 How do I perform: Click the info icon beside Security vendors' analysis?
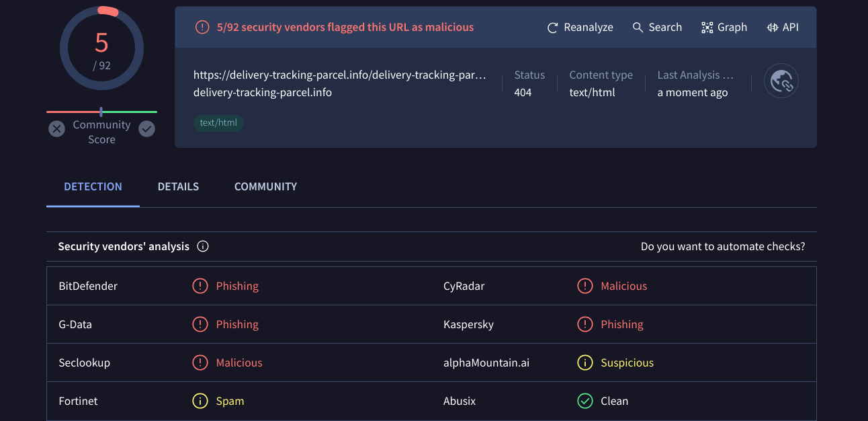pyautogui.click(x=203, y=246)
